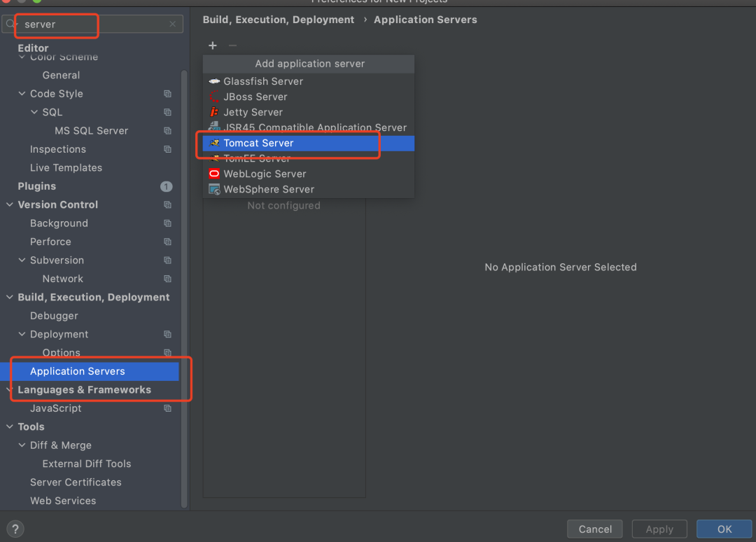Collapse the Code Style tree node
This screenshot has height=542, width=756.
tap(22, 94)
